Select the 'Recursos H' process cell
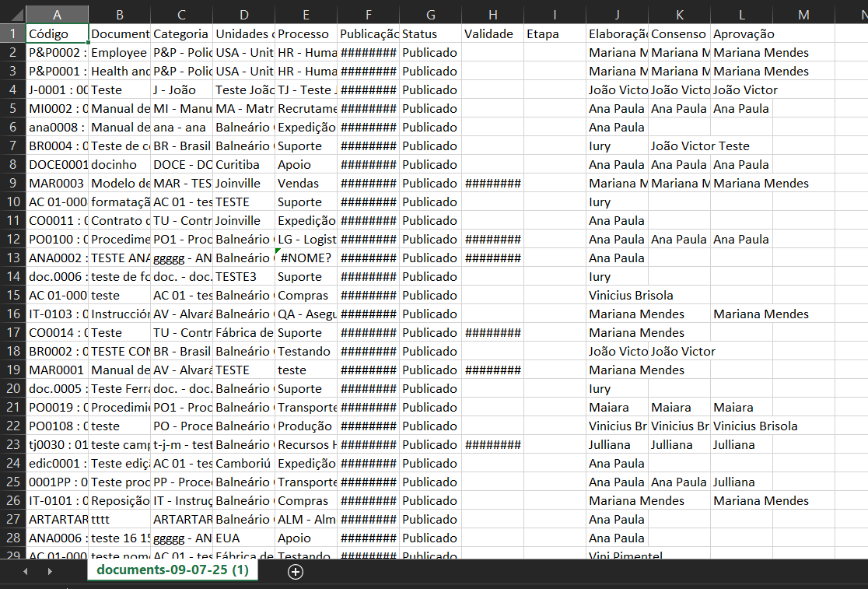This screenshot has height=589, width=868. [x=306, y=445]
